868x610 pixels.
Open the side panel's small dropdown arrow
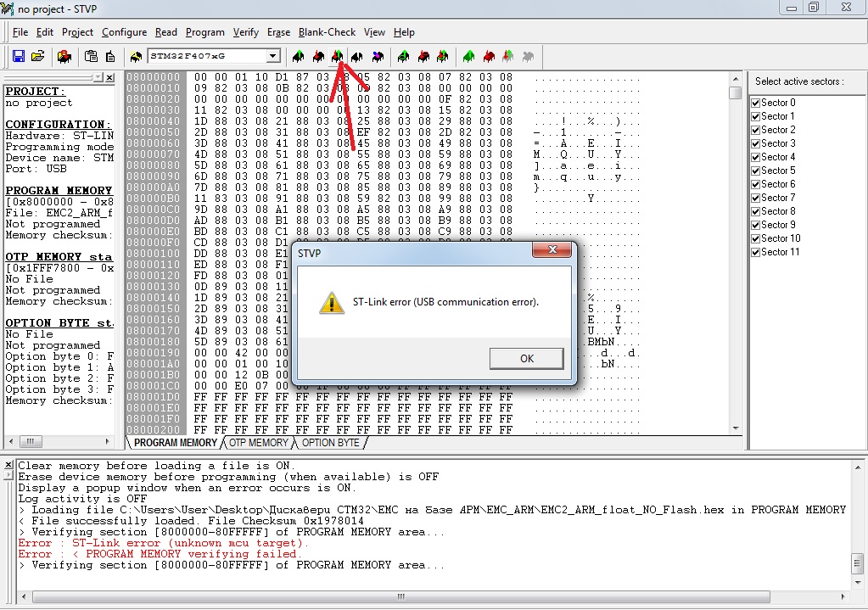click(98, 77)
